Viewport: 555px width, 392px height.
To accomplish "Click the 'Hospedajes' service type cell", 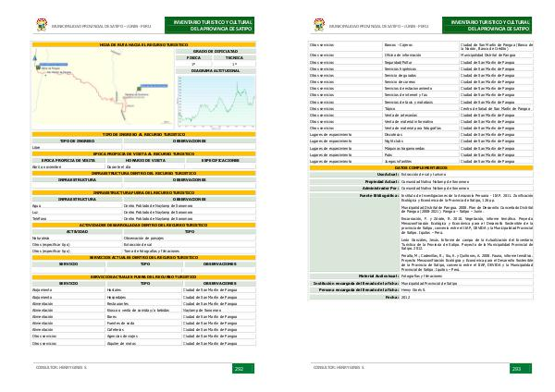I will (x=144, y=297).
